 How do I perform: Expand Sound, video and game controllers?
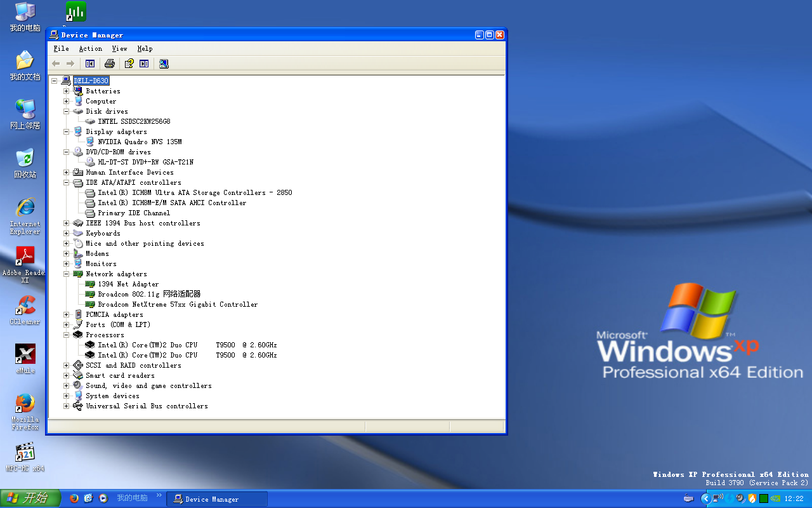coord(66,385)
